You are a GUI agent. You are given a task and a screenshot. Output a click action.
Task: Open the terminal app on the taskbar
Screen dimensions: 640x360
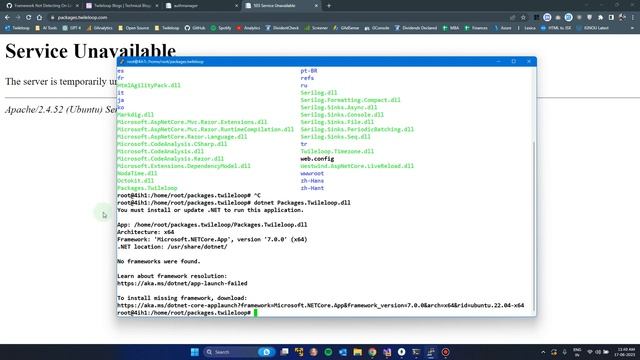pos(416,352)
